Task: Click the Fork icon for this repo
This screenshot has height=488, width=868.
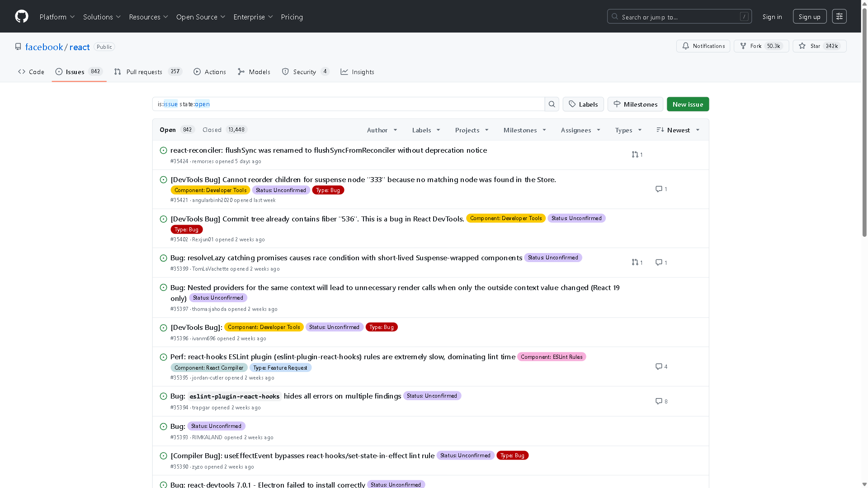Action: (743, 46)
